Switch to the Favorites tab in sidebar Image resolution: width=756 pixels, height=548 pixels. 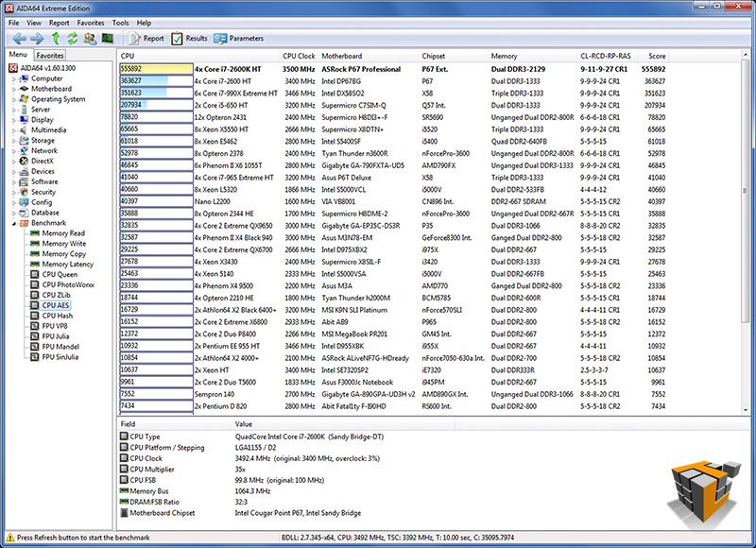click(x=50, y=56)
